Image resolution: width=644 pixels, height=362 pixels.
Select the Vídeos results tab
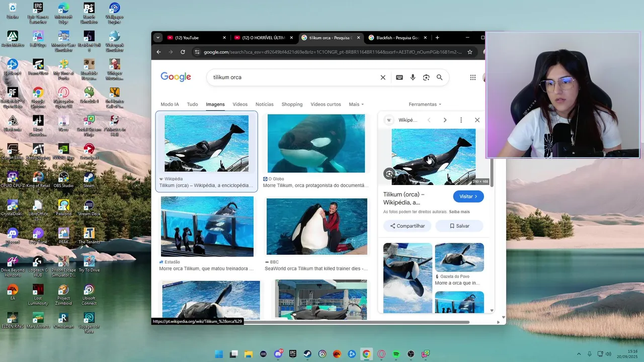[240, 105]
